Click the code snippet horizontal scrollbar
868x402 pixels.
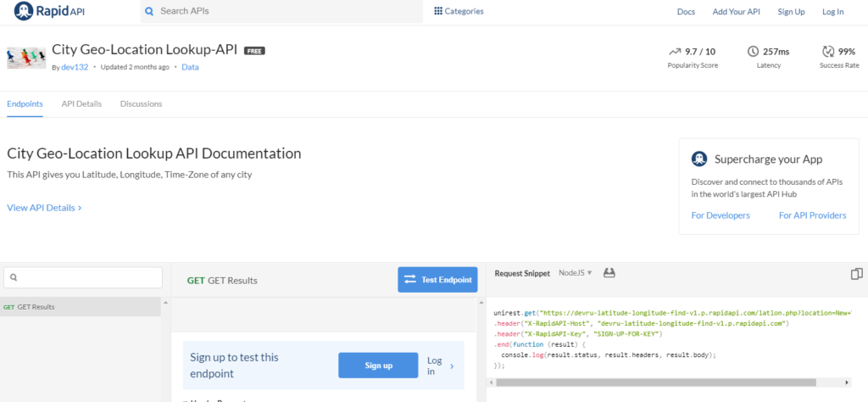[656, 382]
